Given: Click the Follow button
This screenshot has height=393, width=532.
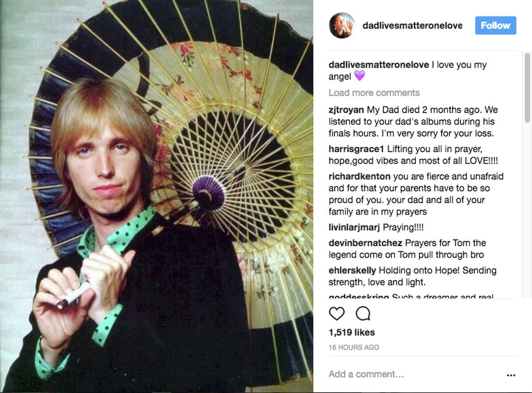Looking at the screenshot, I should click(x=495, y=25).
